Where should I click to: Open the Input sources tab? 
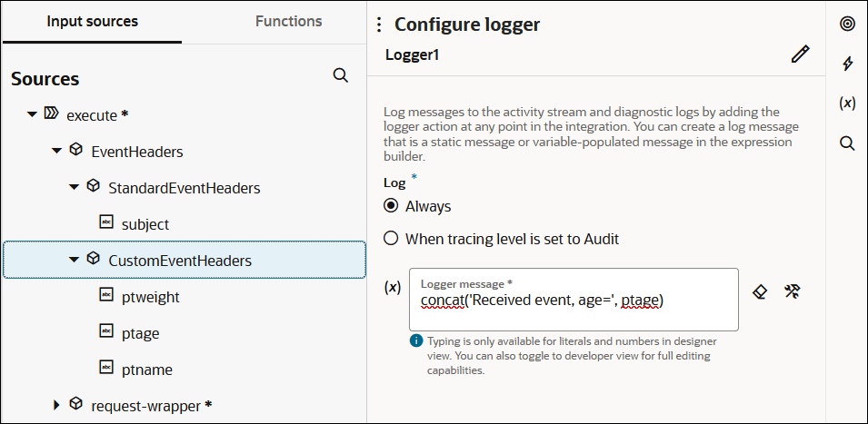93,21
